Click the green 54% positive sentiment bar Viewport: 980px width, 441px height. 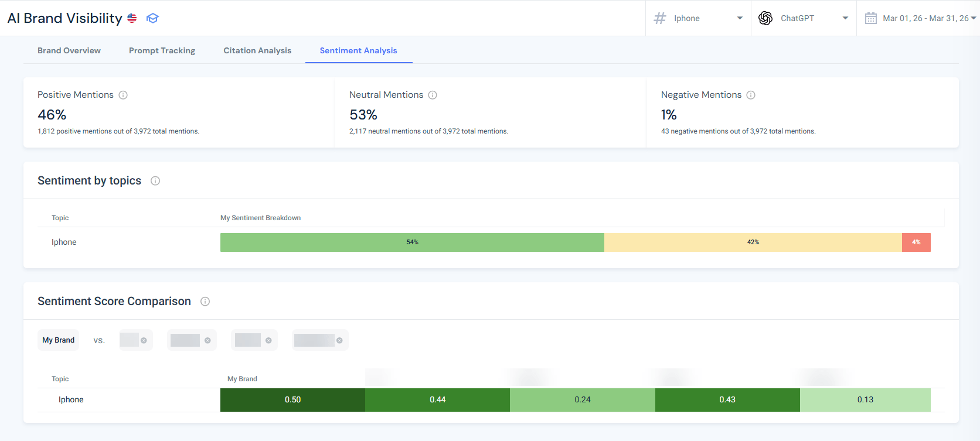(412, 242)
